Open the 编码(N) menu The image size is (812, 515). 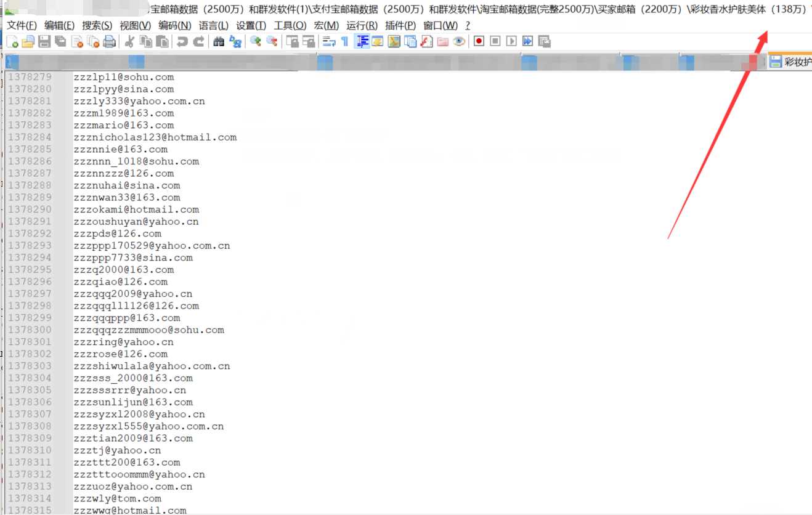[174, 25]
